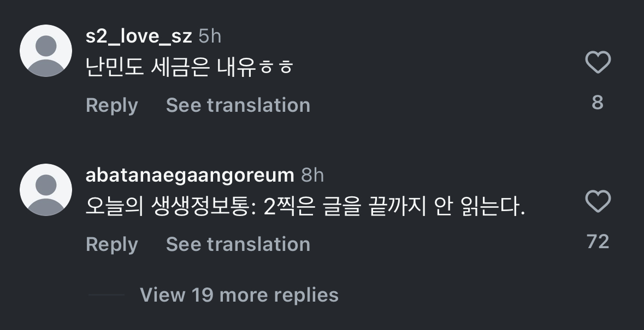
Task: See translation of abatanaegaangoreum's comment
Action: pyautogui.click(x=238, y=244)
